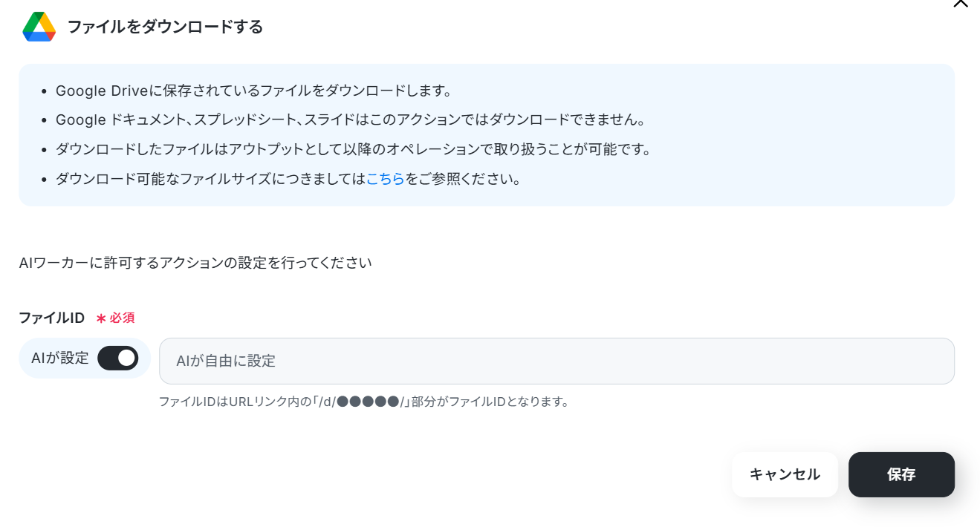Click the red asterisk beside ファイルID
The height and width of the screenshot is (530, 980).
[101, 318]
